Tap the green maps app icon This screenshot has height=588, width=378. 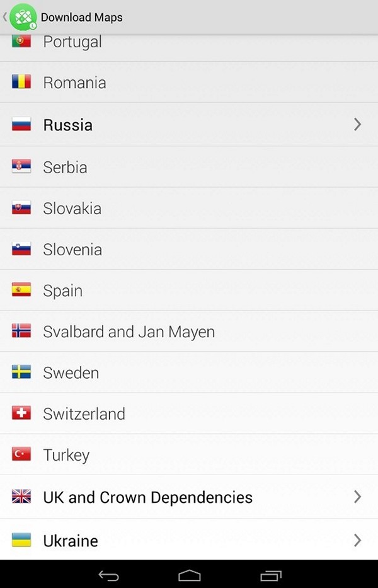coord(23,17)
